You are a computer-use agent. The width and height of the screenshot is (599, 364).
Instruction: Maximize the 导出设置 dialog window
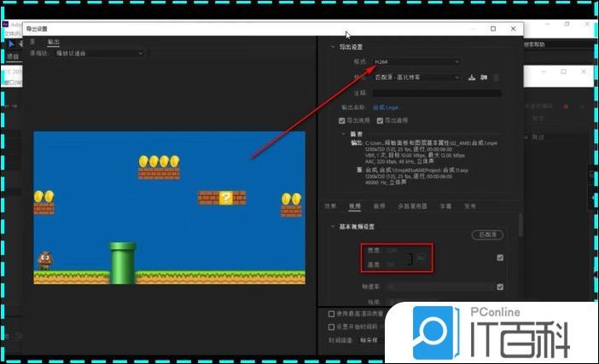point(493,29)
